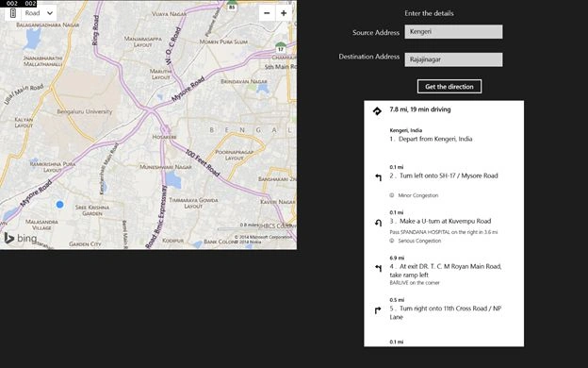
Task: Select step 1 Depart from Kengeri, India
Action: (x=431, y=139)
